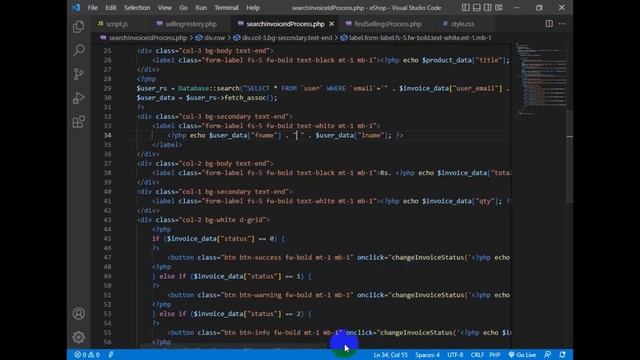The height and width of the screenshot is (360, 640).
Task: Click Ln 34, Col 55 cursor position
Action: click(390, 355)
